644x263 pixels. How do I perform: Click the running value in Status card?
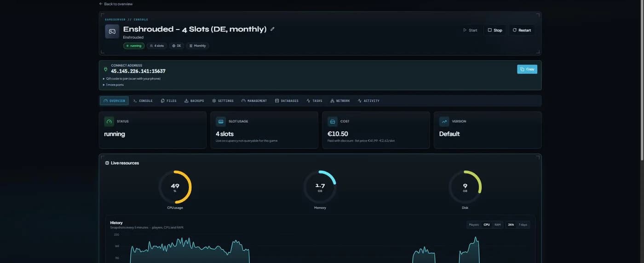coord(115,134)
